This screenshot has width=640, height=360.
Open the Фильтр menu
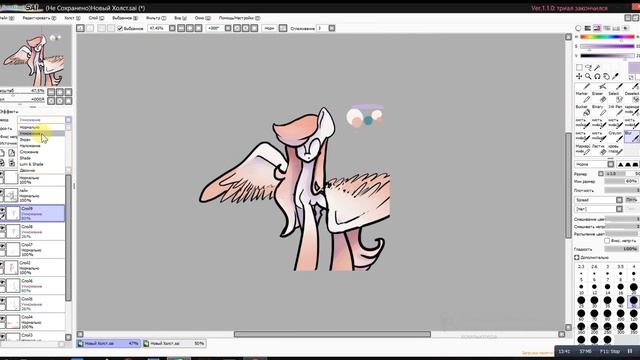[x=156, y=18]
